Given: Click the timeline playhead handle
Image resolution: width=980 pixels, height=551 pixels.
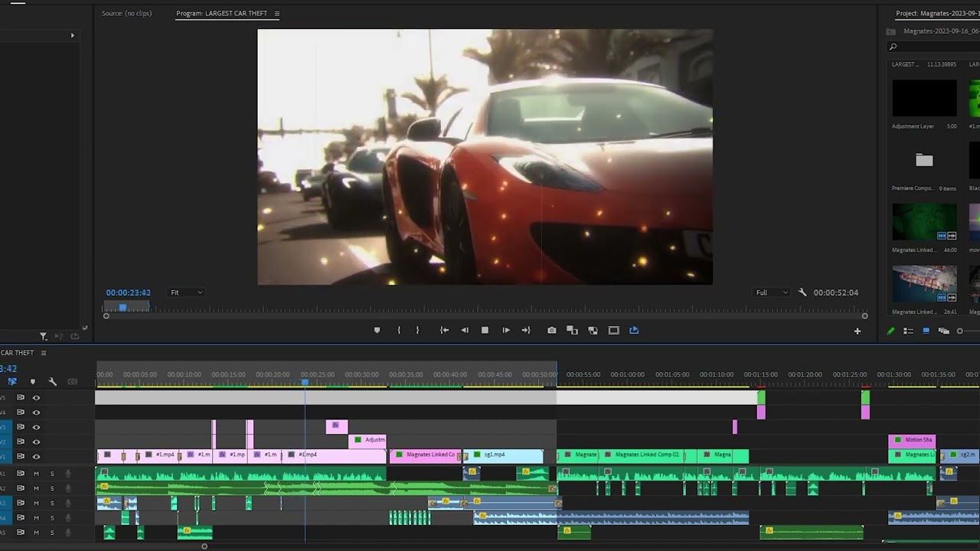Looking at the screenshot, I should coord(305,382).
